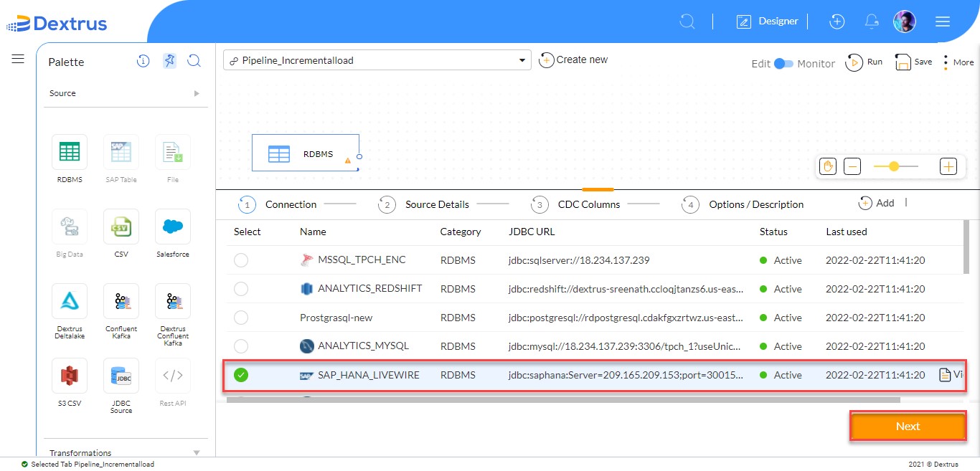Save the pipeline

point(913,62)
